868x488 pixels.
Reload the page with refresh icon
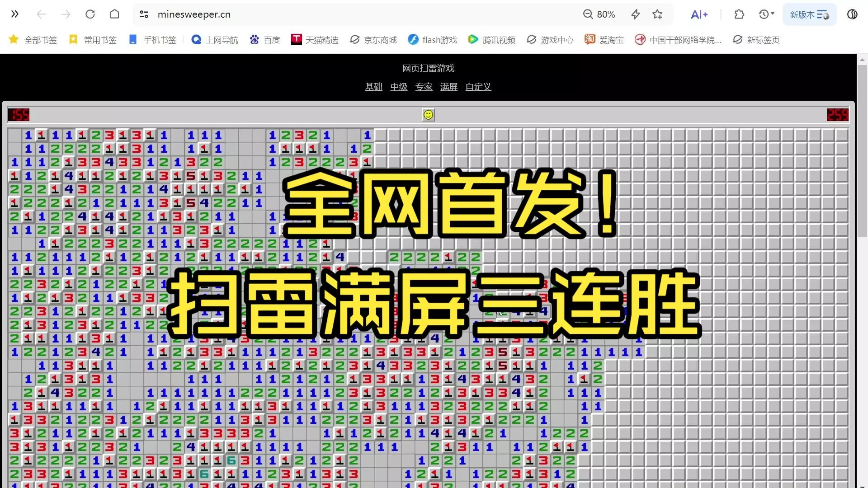tap(90, 14)
